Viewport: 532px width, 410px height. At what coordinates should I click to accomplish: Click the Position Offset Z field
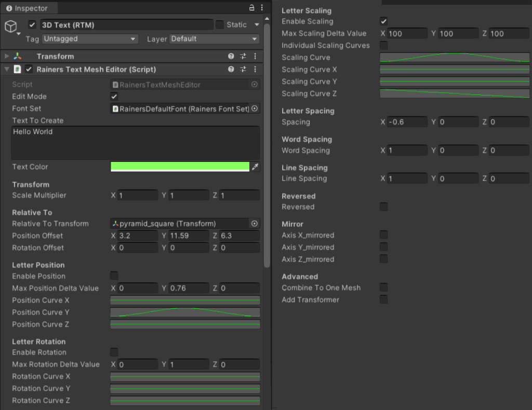click(x=239, y=236)
